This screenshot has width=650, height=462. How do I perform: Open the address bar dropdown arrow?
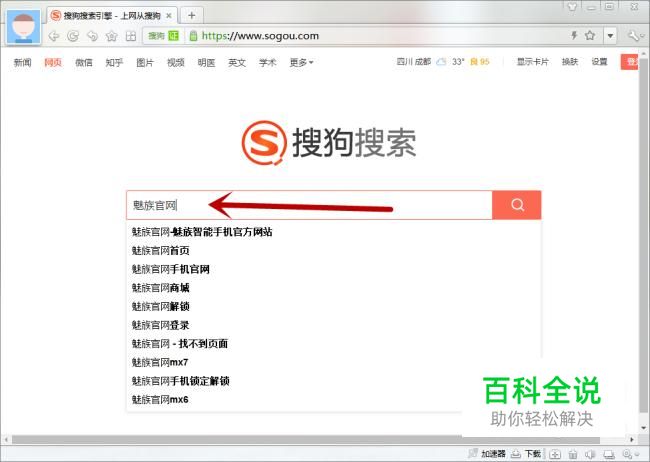point(610,36)
